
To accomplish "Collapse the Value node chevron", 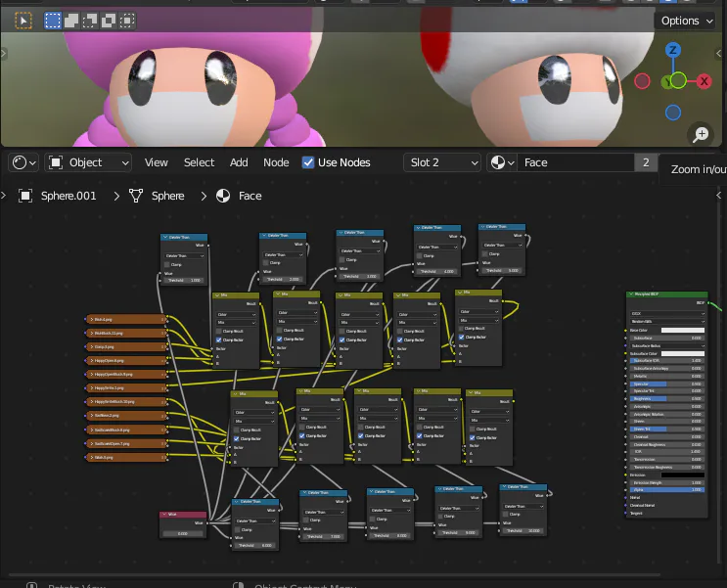I will pos(164,515).
